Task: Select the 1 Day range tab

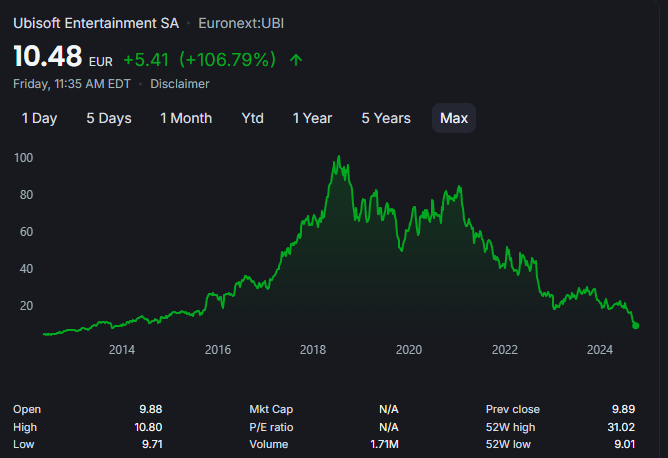Action: click(39, 118)
